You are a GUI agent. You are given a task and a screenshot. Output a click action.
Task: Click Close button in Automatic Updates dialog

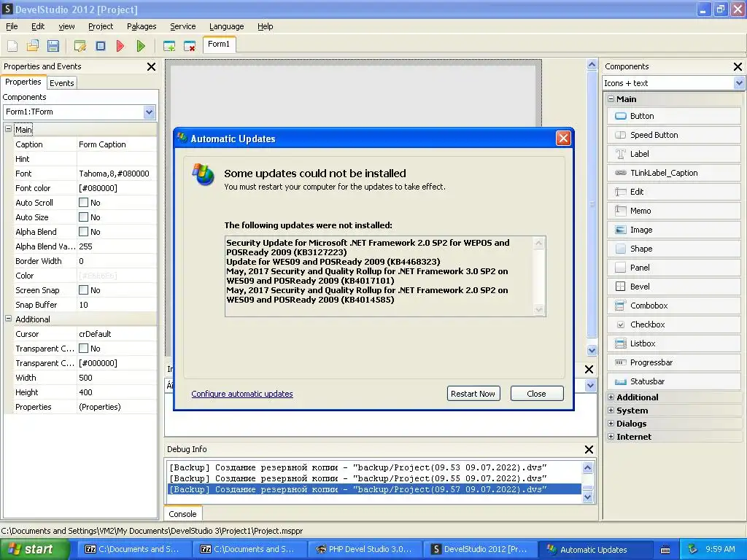pos(536,394)
